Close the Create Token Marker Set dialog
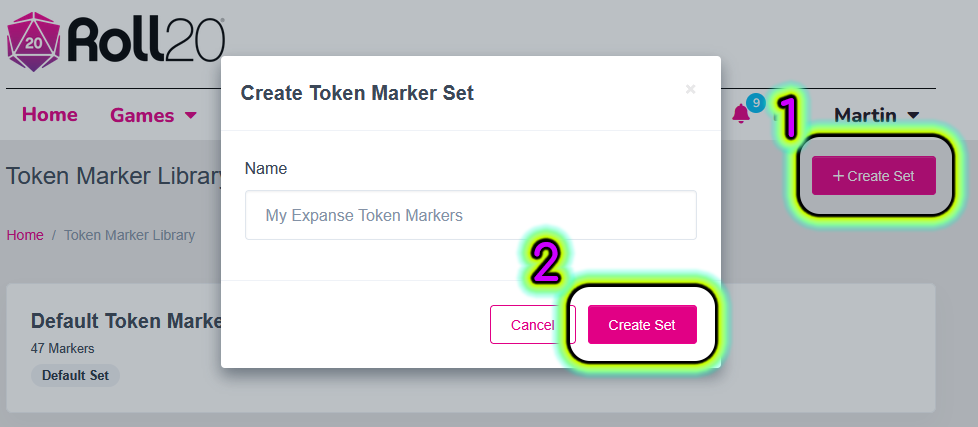 click(x=690, y=89)
